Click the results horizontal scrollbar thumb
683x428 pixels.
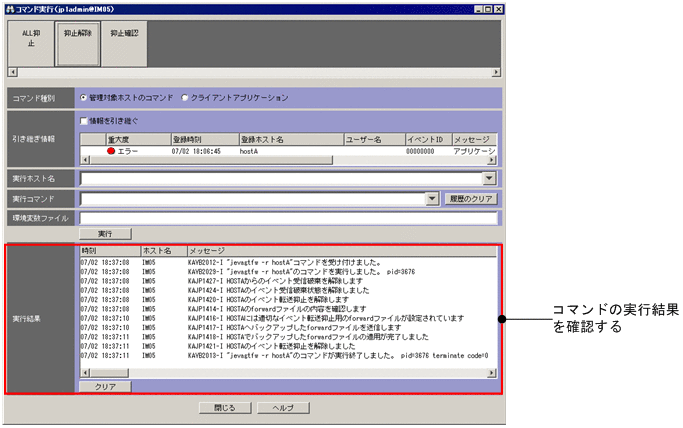tap(109, 373)
